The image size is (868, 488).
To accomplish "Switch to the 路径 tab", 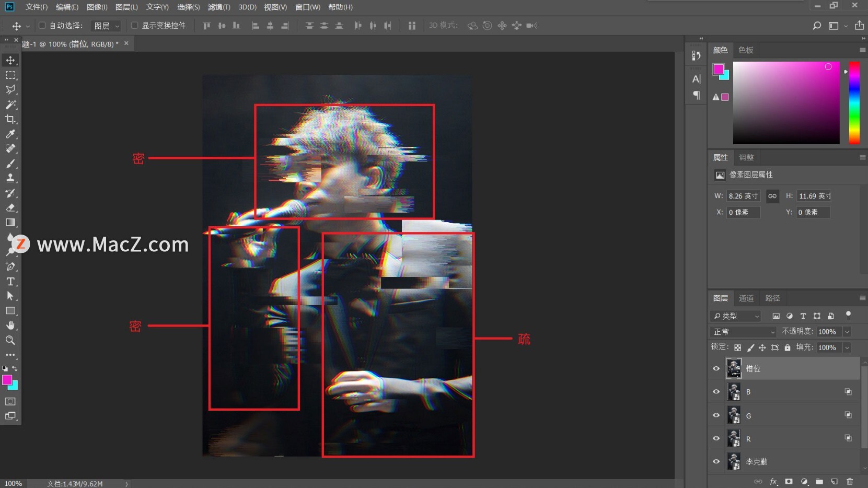I will 772,298.
